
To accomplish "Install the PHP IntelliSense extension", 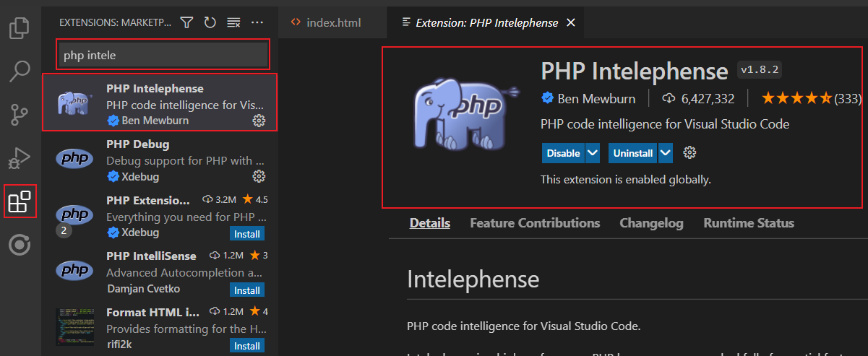I will coord(247,290).
